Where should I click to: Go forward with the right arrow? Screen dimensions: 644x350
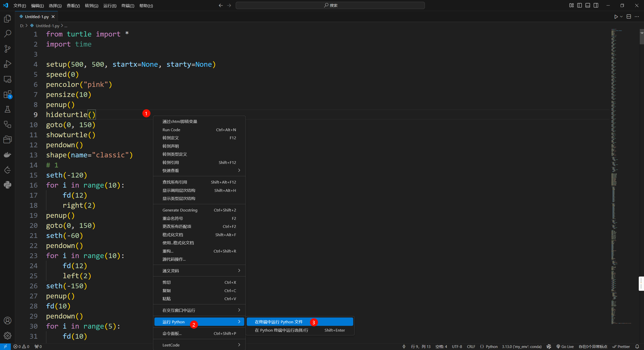click(x=229, y=5)
